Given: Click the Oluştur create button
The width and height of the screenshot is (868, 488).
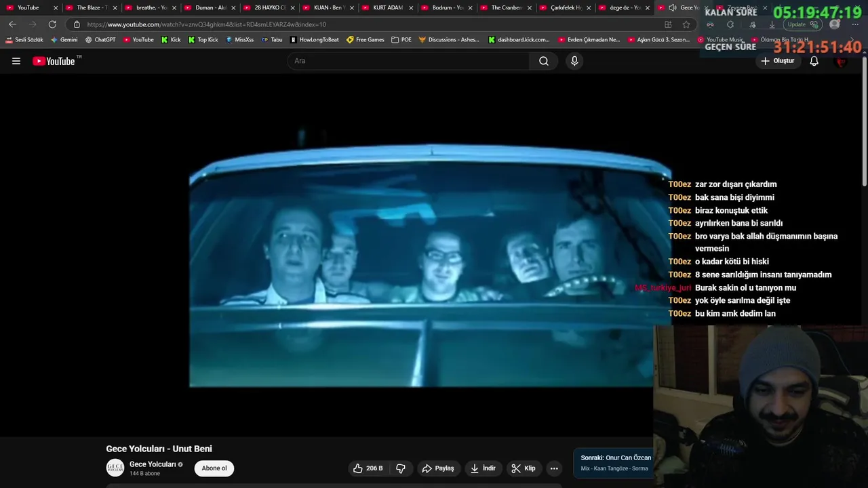Looking at the screenshot, I should click(777, 61).
